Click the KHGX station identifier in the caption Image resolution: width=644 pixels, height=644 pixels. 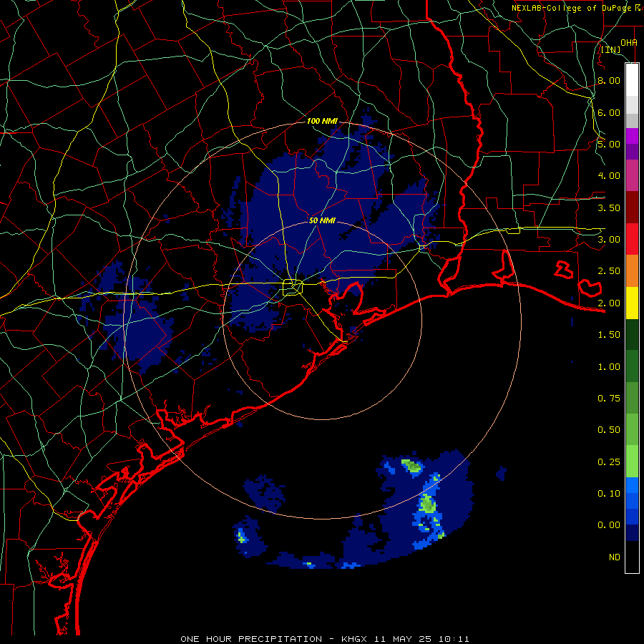[354, 639]
